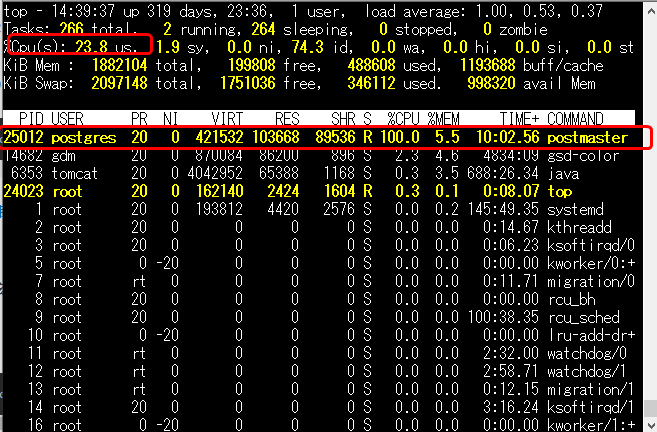657x432 pixels.
Task: Click the migration/0 command
Action: (x=591, y=282)
